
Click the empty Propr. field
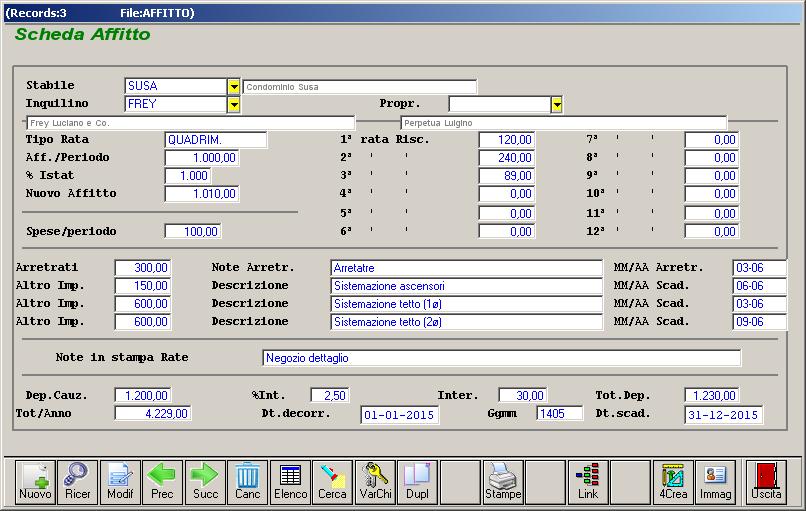(x=500, y=104)
